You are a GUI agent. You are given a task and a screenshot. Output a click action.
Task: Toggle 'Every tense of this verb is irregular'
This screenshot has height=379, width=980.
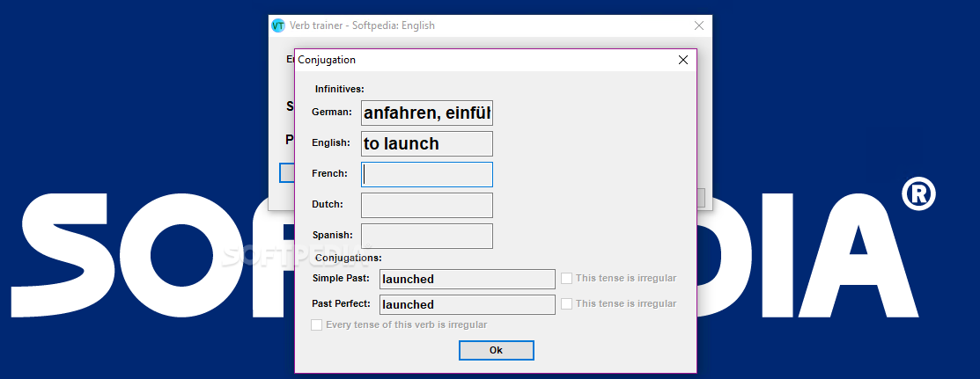[x=317, y=325]
